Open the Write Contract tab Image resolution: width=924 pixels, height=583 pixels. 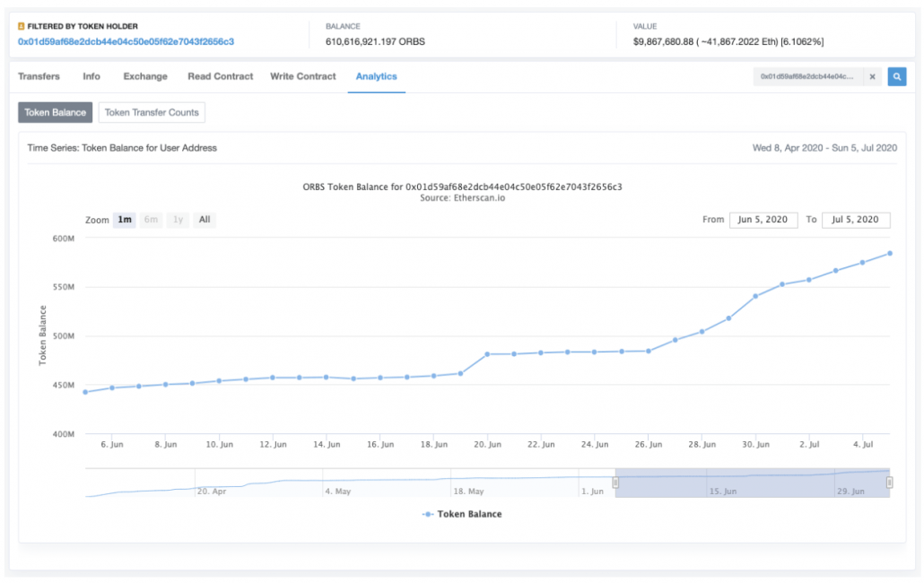pyautogui.click(x=303, y=76)
